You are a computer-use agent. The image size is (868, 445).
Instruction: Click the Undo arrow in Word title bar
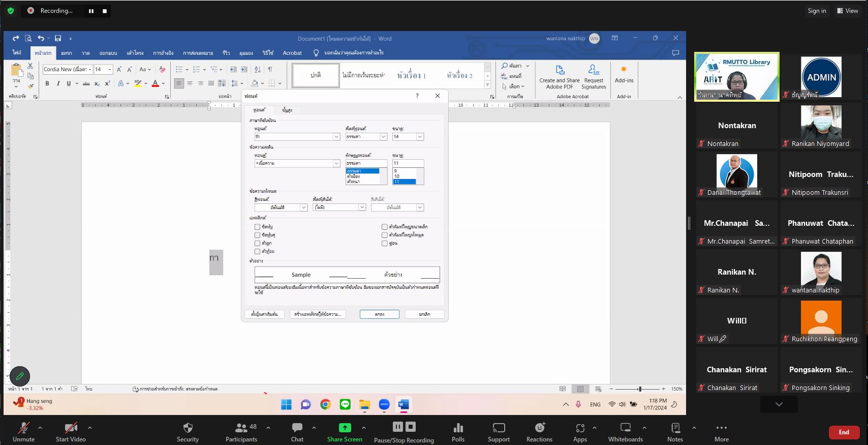pyautogui.click(x=41, y=38)
